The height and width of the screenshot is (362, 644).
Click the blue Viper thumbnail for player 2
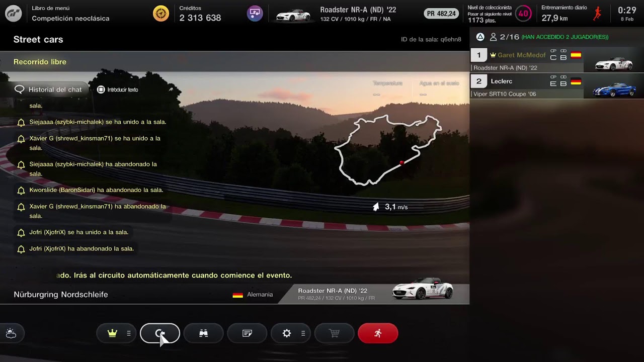pyautogui.click(x=614, y=89)
